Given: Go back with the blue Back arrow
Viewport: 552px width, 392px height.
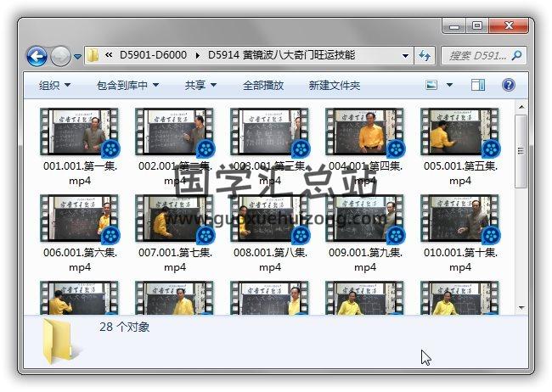Looking at the screenshot, I should tap(37, 56).
